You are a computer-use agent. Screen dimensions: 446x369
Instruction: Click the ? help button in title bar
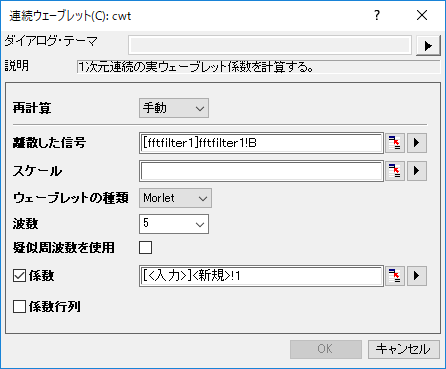pyautogui.click(x=377, y=15)
